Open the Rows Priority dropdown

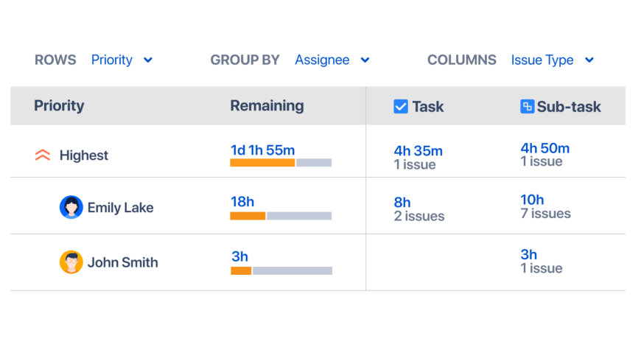pyautogui.click(x=122, y=60)
